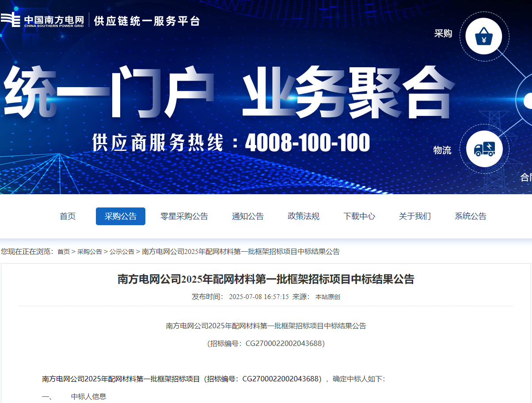The image size is (532, 403).
Task: Open the 系统公告 navigation item
Action: [x=471, y=216]
